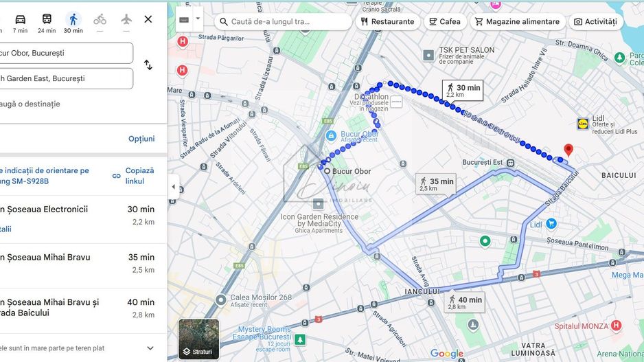Select the driving travel mode icon
Image resolution: width=644 pixels, height=362 pixels.
[x=20, y=19]
